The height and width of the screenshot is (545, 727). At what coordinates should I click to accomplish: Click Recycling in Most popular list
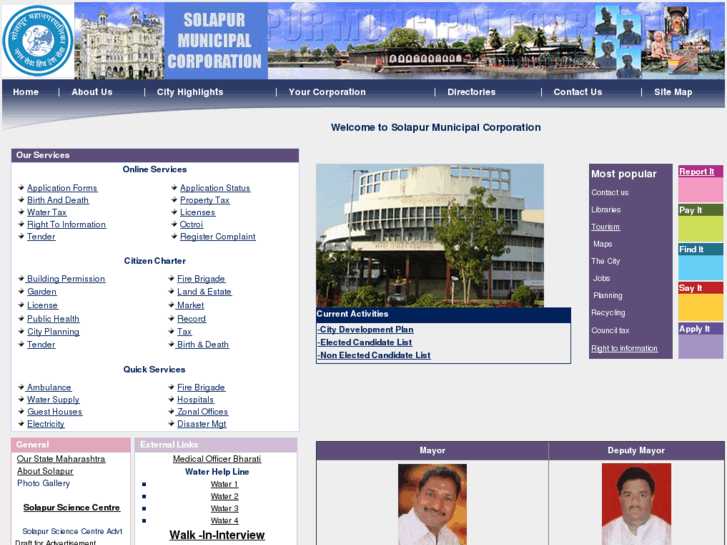pos(608,313)
